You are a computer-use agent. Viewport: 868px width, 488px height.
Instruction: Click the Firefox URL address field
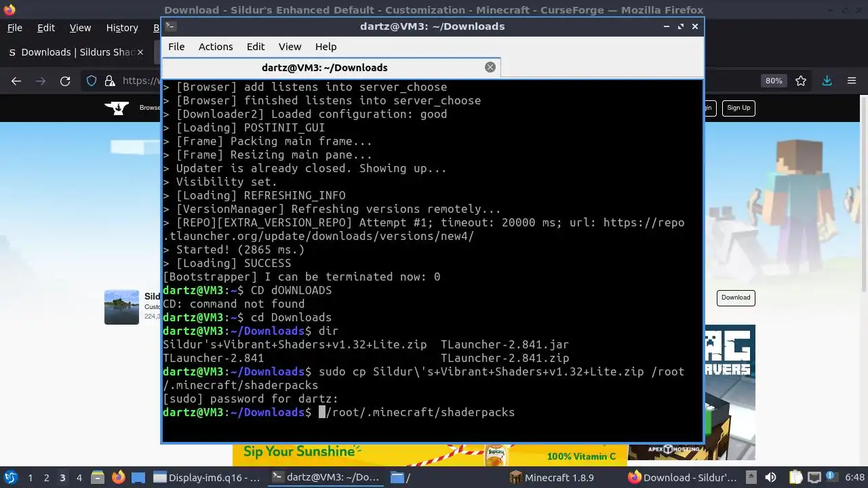click(x=140, y=81)
